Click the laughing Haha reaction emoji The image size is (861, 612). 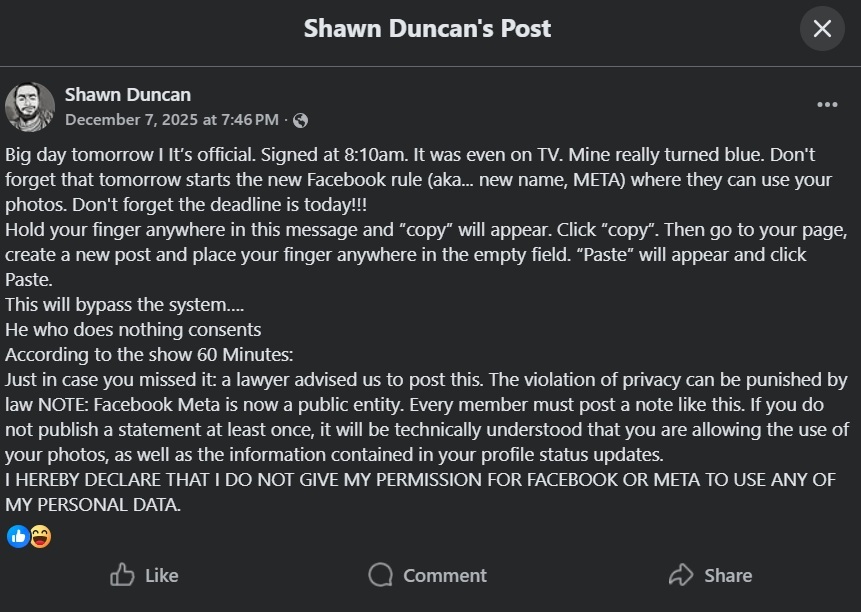[x=40, y=537]
